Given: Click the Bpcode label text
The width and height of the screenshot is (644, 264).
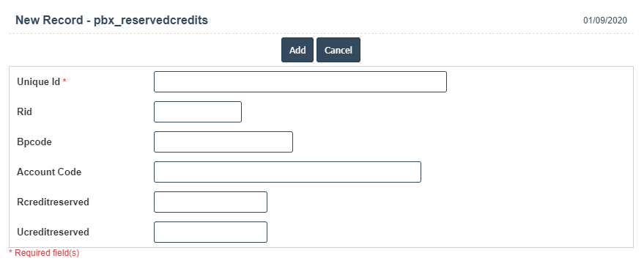Looking at the screenshot, I should coord(34,142).
